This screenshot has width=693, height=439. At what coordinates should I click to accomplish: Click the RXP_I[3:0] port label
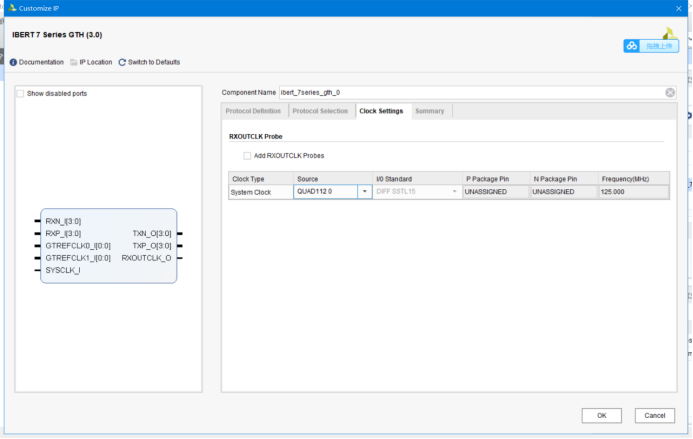(63, 233)
